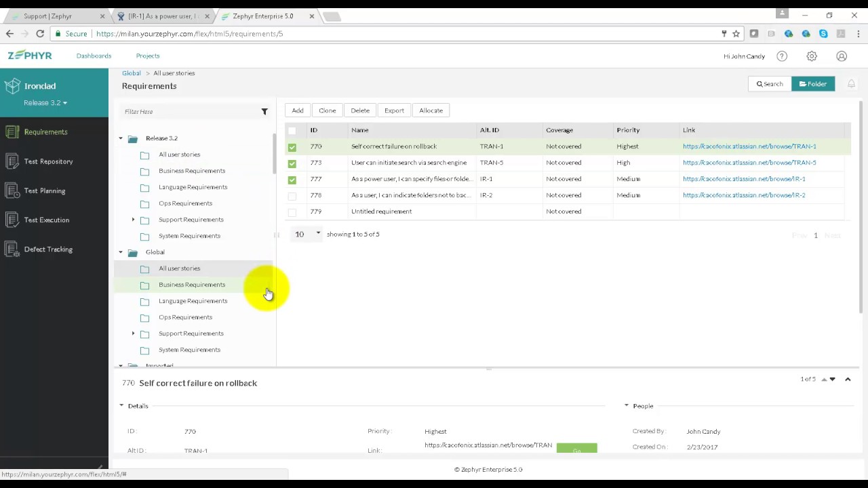Screen dimensions: 868x488
Task: Click the Allocate button
Action: 431,110
